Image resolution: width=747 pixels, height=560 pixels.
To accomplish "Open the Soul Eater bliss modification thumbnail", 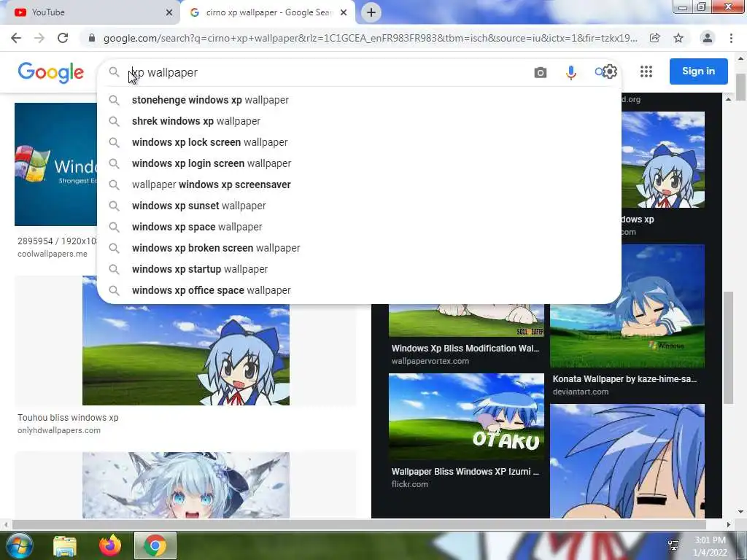I will (x=466, y=321).
